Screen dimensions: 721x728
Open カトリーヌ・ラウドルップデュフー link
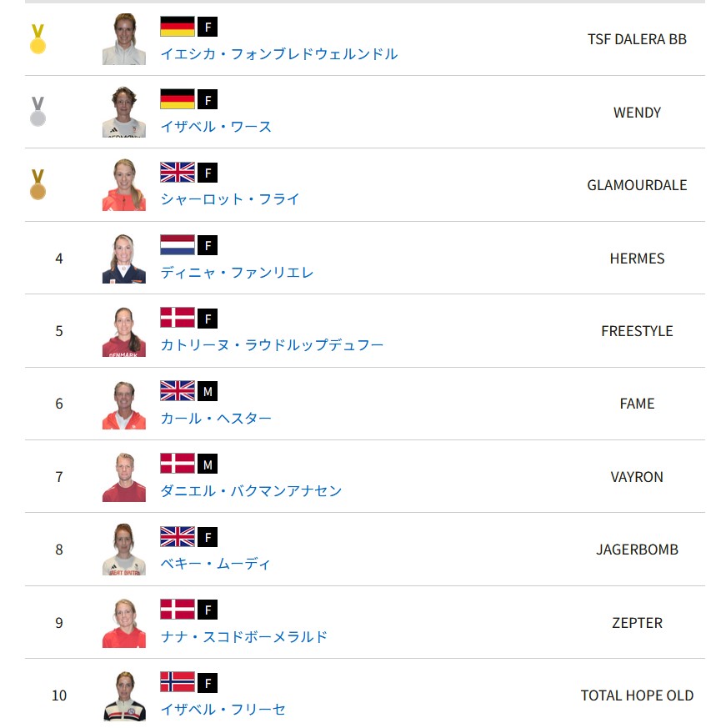272,344
